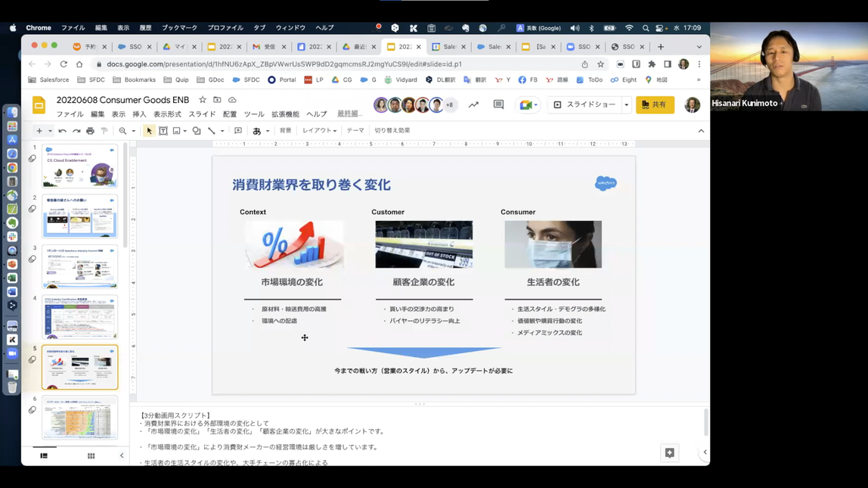This screenshot has height=488, width=868.
Task: Move the presentation to a folder
Action: coord(217,100)
